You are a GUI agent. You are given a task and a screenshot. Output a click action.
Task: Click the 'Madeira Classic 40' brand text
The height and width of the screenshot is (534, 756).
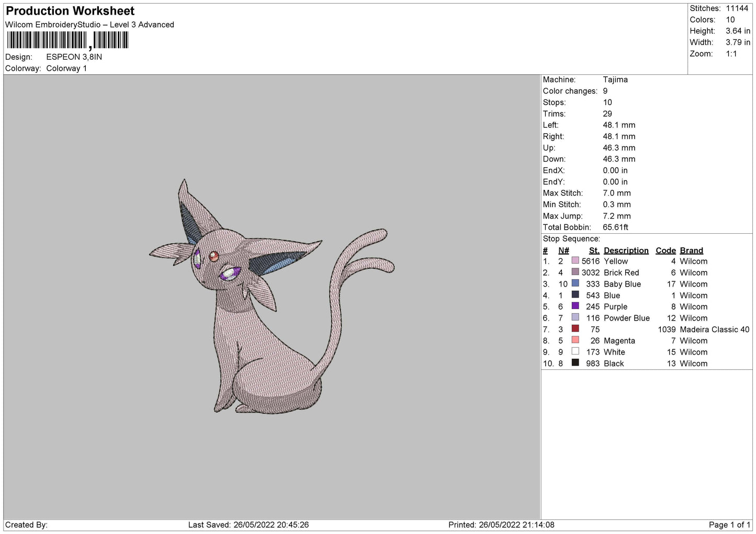point(715,330)
